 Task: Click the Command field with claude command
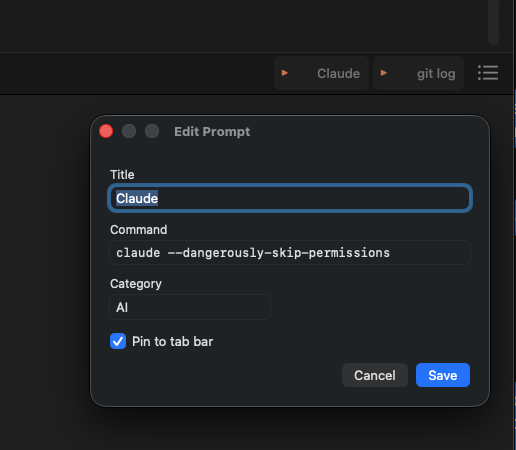(x=290, y=253)
